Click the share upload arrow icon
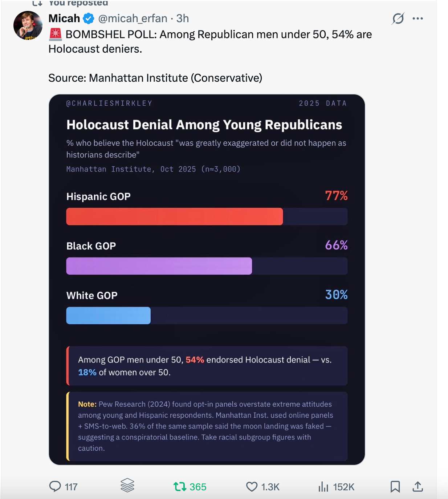 click(x=418, y=487)
